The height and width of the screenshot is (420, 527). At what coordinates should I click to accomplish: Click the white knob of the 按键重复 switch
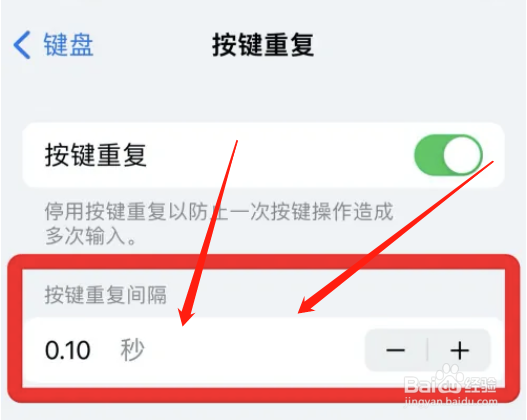(462, 155)
